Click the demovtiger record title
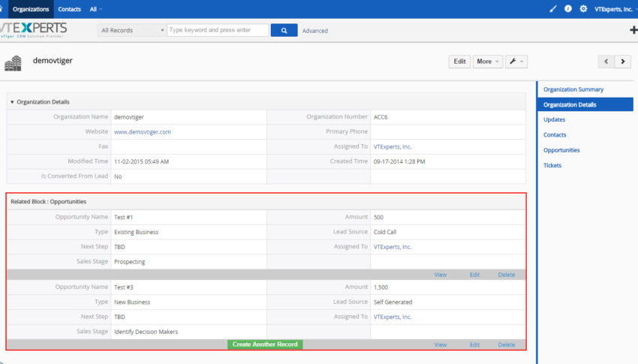 pyautogui.click(x=53, y=60)
